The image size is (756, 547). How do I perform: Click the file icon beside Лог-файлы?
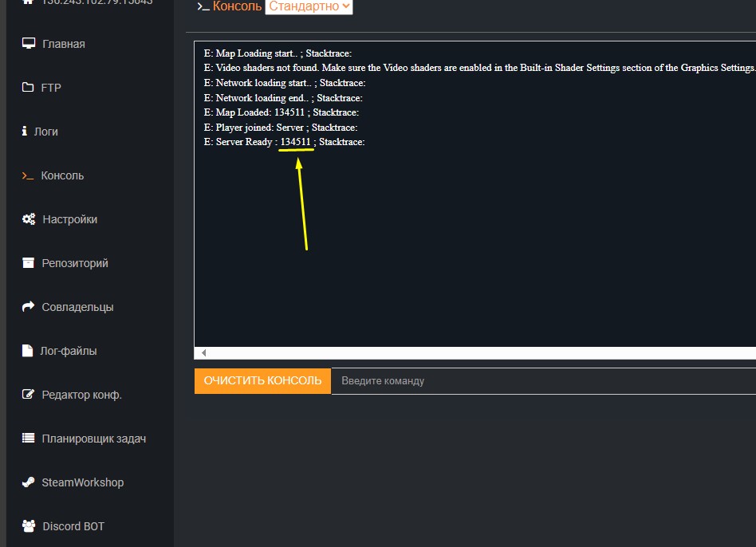(x=28, y=350)
